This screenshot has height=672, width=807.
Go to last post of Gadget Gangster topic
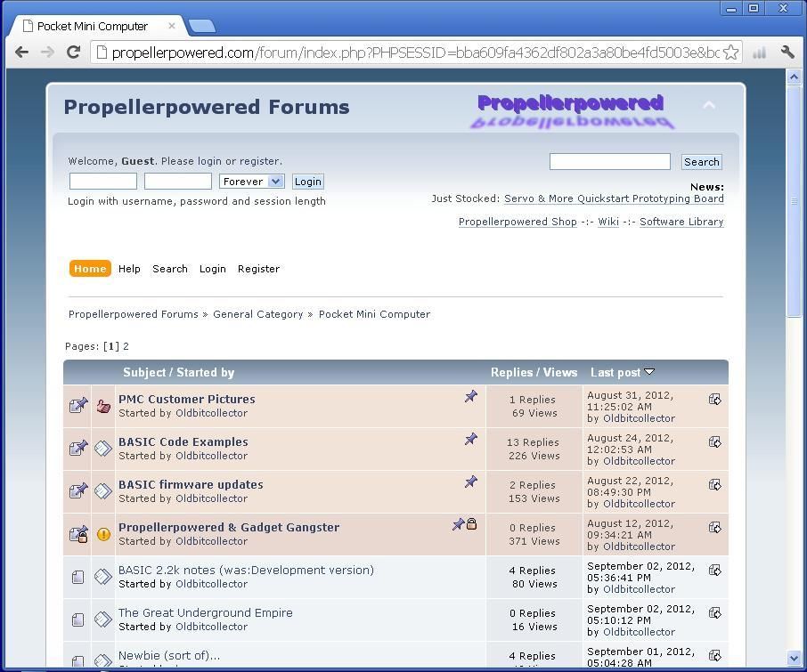(715, 528)
